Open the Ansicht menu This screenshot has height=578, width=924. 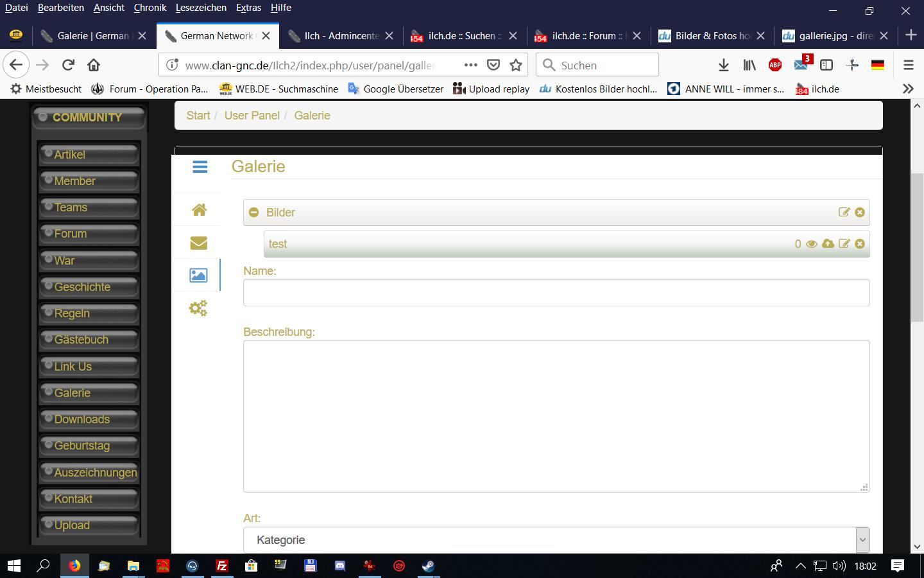109,8
